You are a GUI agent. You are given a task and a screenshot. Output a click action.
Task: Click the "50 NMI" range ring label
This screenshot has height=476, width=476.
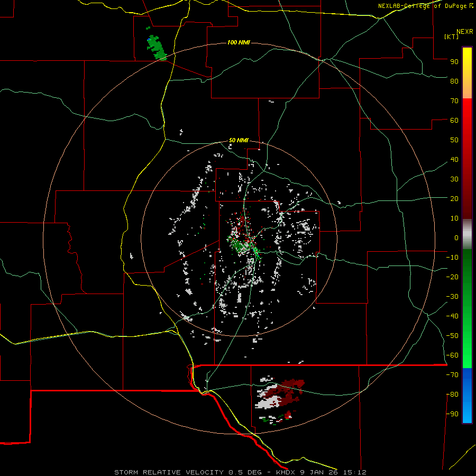[239, 140]
